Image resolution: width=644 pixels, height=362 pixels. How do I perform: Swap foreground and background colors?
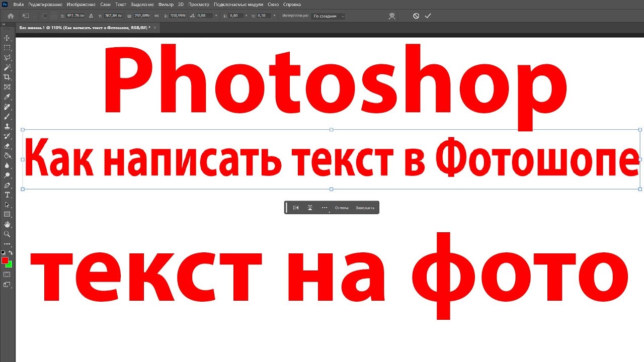tap(11, 252)
